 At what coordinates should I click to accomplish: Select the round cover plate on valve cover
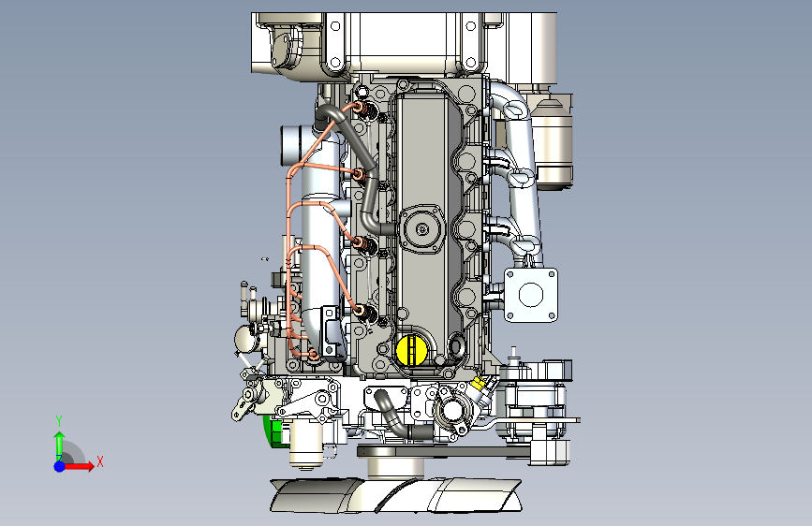[x=422, y=228]
